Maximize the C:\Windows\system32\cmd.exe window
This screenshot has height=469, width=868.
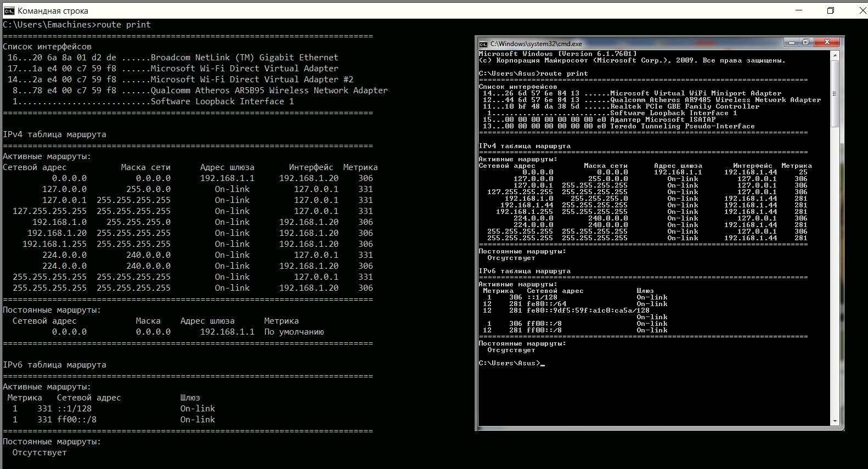click(x=805, y=42)
